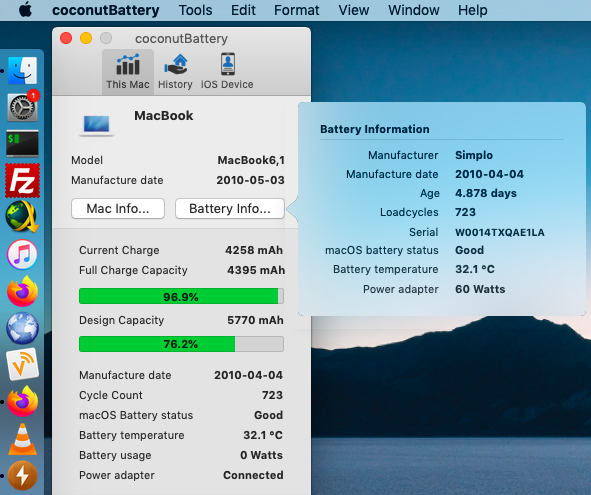Click the Loadcycles 723 value in popover
This screenshot has width=591, height=495.
(x=465, y=212)
